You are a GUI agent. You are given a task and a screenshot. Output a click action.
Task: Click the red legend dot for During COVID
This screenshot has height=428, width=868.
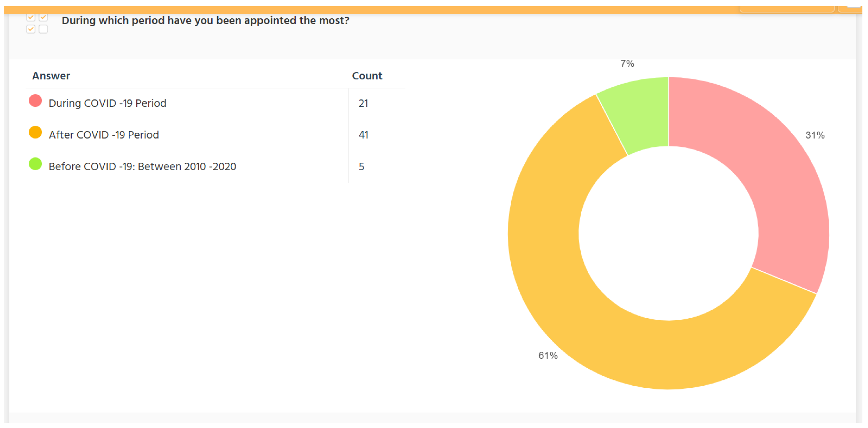coord(35,101)
